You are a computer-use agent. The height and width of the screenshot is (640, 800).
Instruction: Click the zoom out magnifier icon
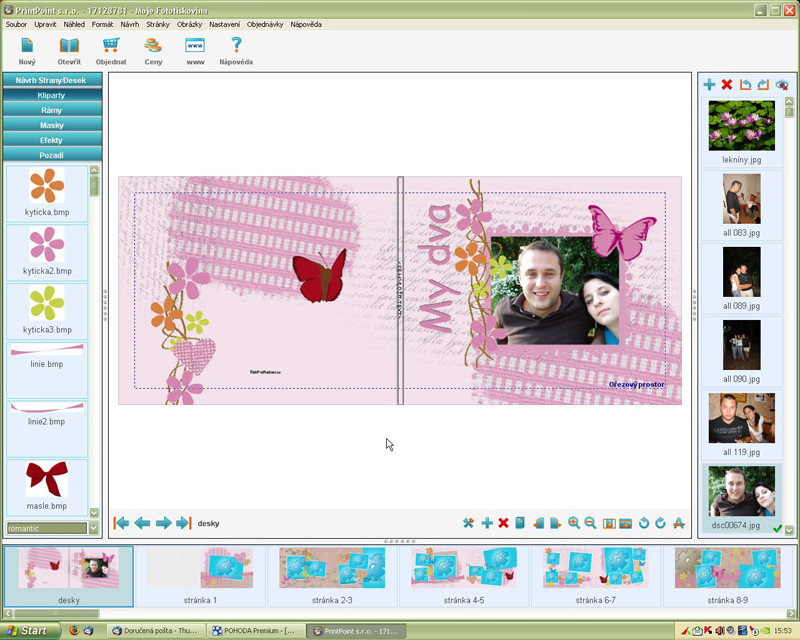pyautogui.click(x=590, y=523)
